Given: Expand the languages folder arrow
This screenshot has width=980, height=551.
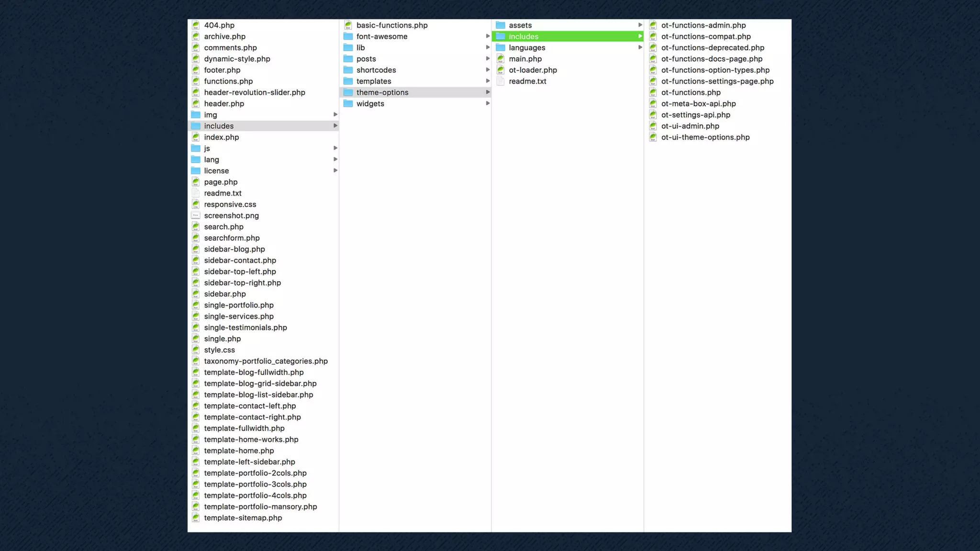Looking at the screenshot, I should (640, 48).
